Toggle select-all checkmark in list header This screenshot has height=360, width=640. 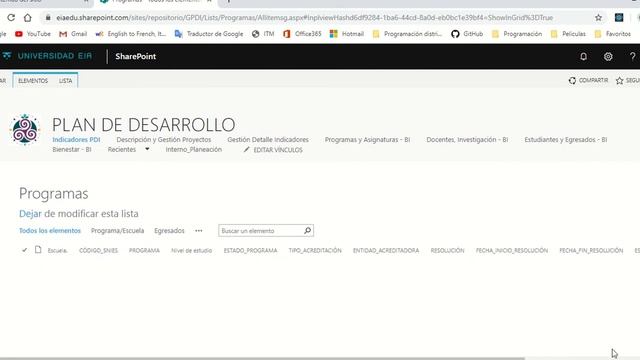[24, 250]
